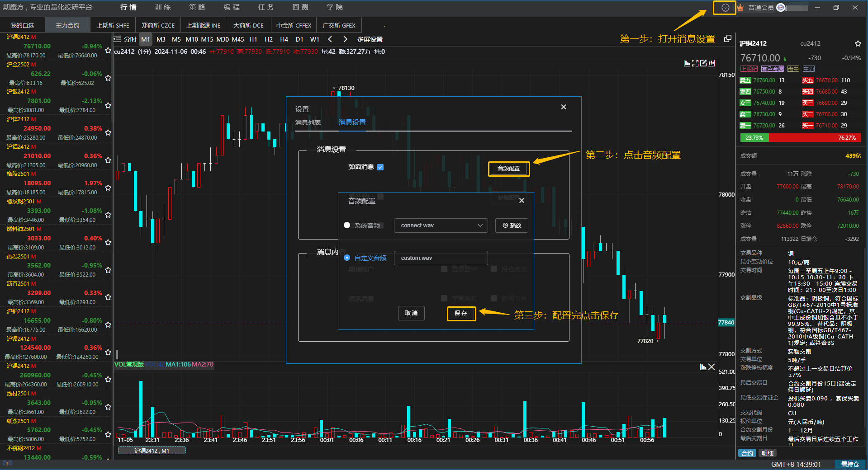
Task: Click the crown membership icon
Action: pyautogui.click(x=740, y=8)
